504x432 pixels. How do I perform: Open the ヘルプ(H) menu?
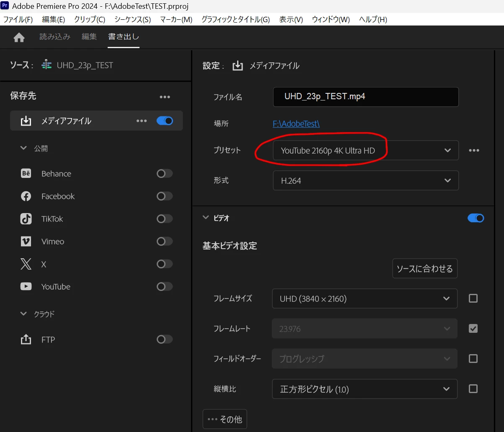[x=373, y=19]
